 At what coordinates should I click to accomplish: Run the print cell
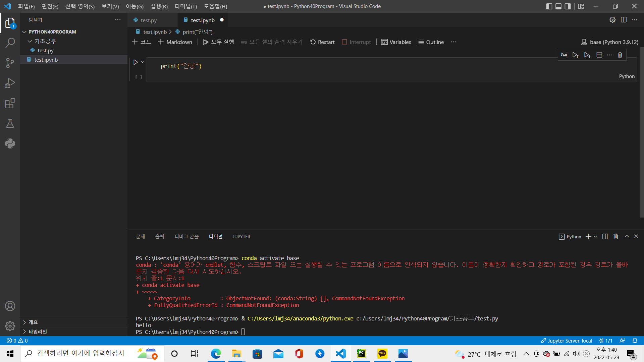(136, 62)
